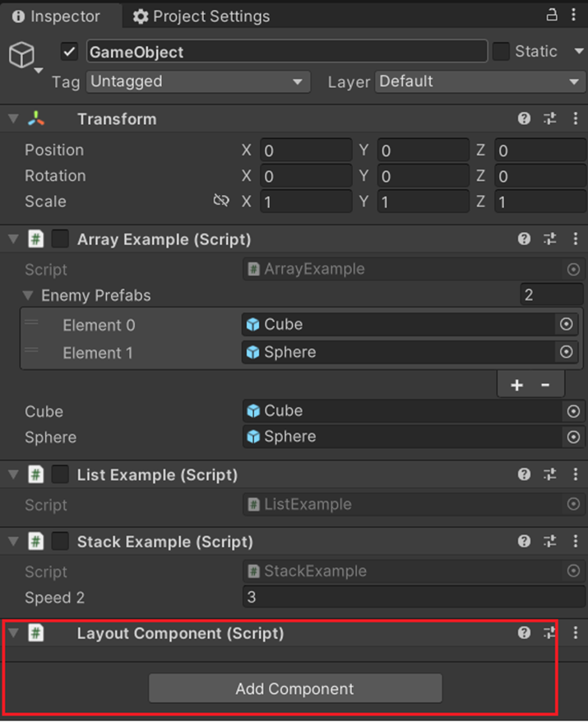Open Stack Example three-dot menu
Screen dimensions: 588x722
tap(576, 541)
